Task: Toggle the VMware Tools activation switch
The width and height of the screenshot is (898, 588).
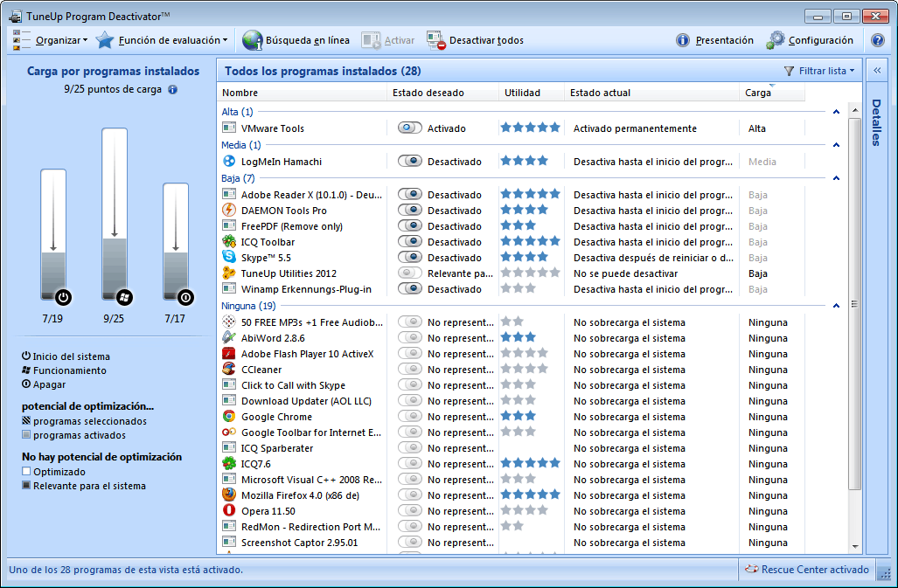Action: (x=407, y=128)
